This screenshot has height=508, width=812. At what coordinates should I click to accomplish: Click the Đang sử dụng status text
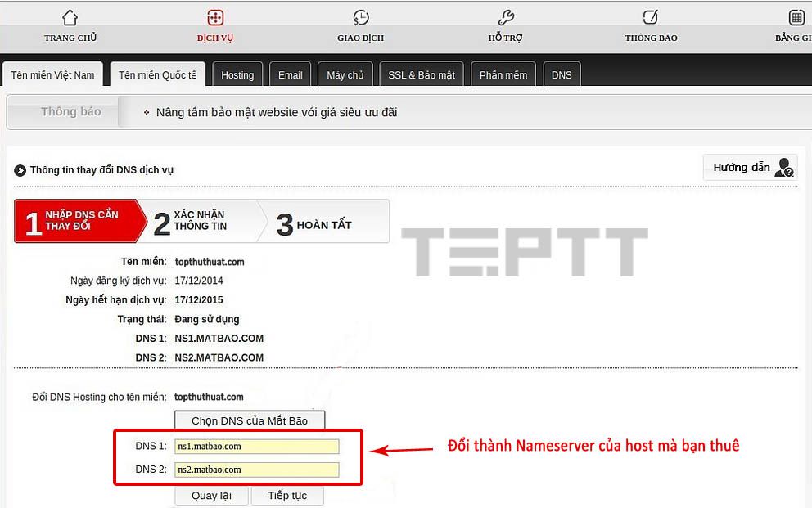206,319
